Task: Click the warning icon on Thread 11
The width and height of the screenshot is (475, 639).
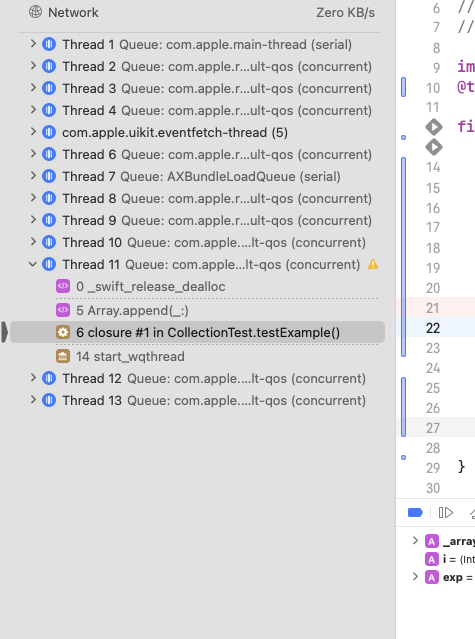Action: point(373,264)
